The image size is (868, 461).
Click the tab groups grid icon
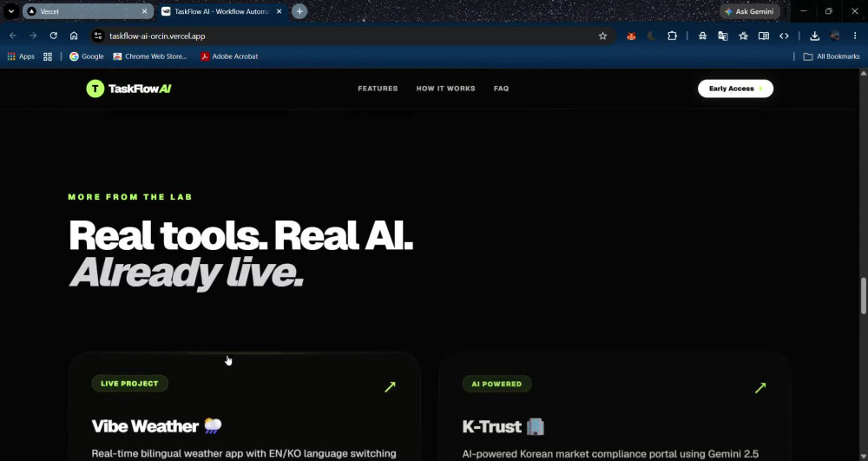point(48,56)
